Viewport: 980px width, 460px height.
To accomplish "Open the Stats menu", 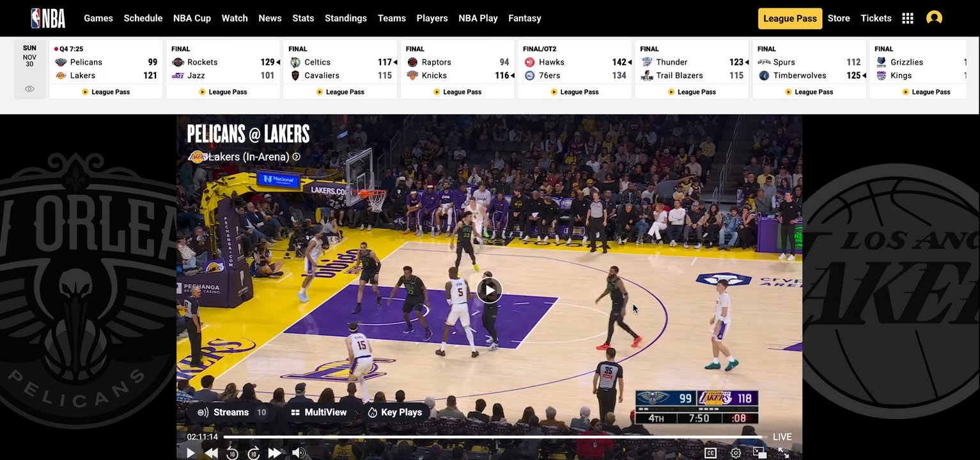I will click(x=303, y=19).
